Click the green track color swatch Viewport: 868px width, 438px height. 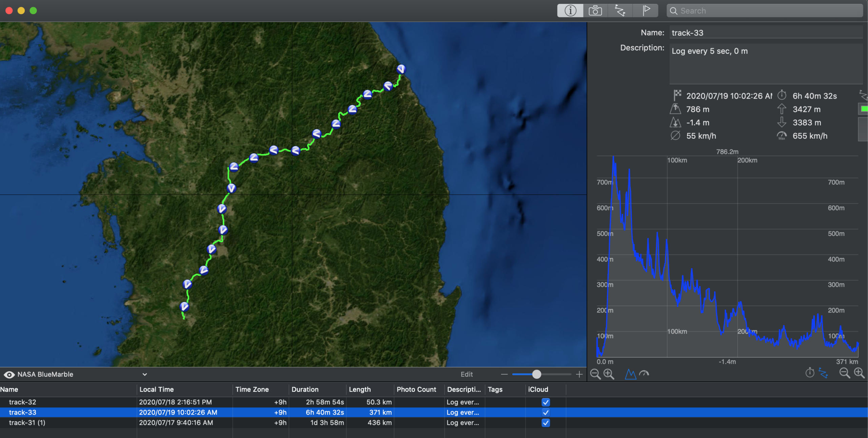[864, 109]
